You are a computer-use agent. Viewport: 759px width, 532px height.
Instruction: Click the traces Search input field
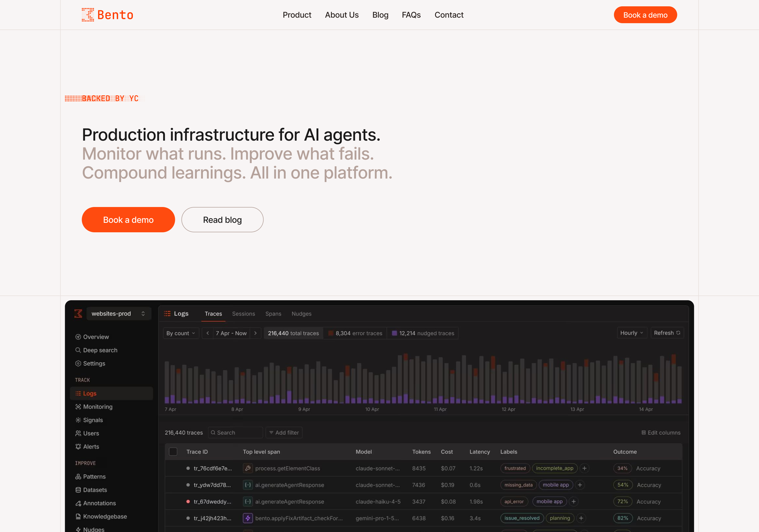tap(235, 432)
